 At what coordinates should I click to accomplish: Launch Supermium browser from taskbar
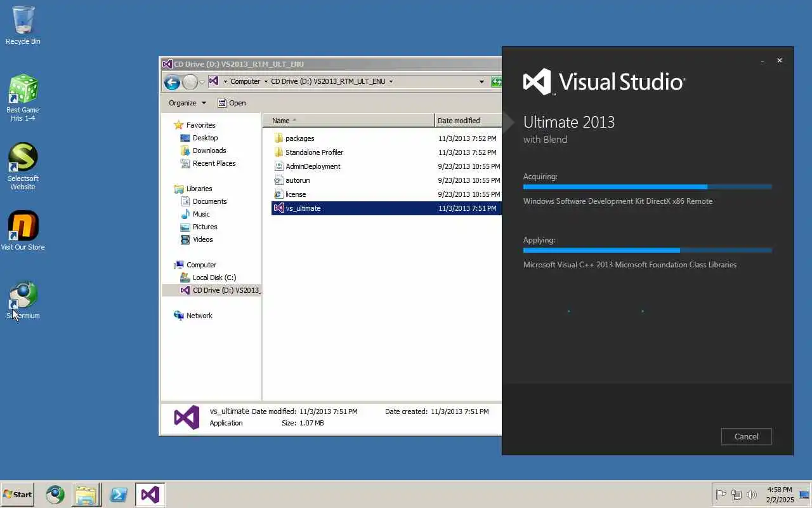55,494
